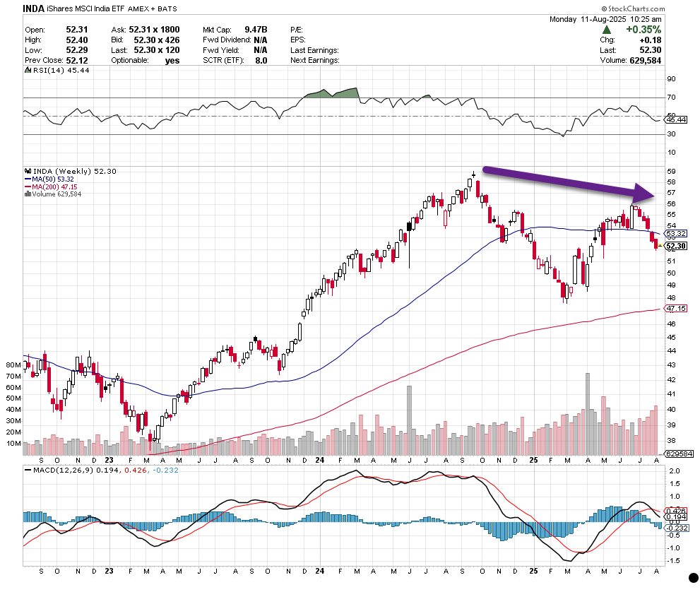The height and width of the screenshot is (592, 700).
Task: Select the Open value 52.31
Action: [77, 30]
